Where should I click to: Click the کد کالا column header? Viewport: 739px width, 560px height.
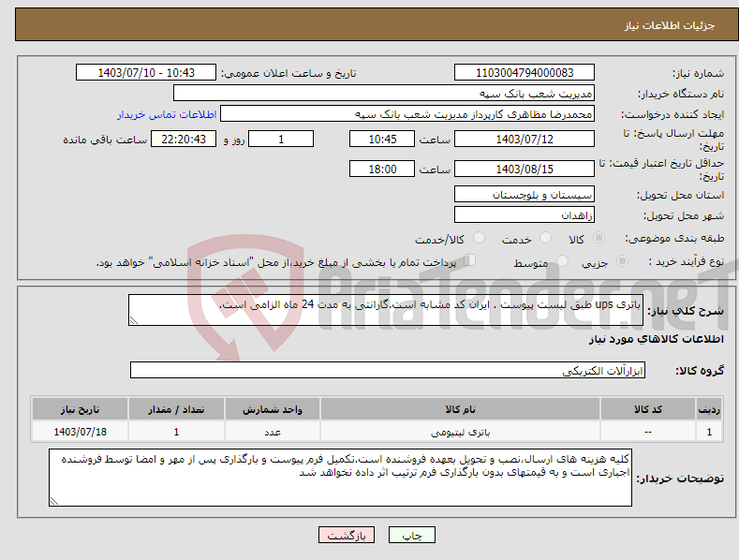click(x=647, y=409)
